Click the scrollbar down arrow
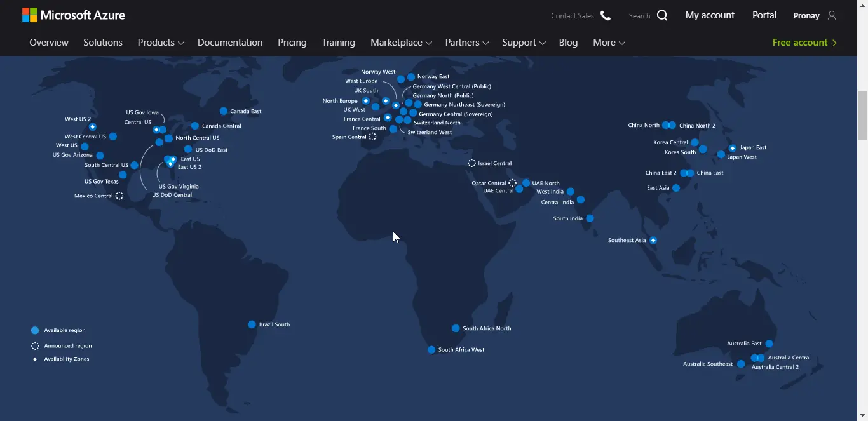 click(862, 415)
